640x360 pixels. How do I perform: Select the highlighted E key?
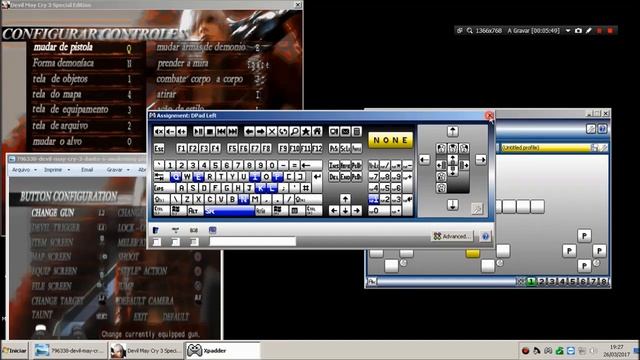coord(198,177)
